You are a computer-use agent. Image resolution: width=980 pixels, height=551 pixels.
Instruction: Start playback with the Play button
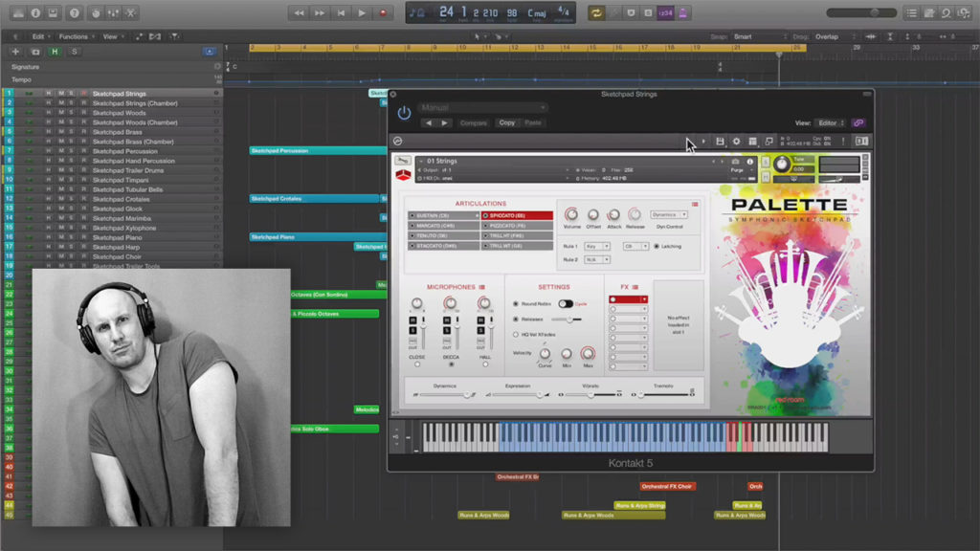pos(362,13)
